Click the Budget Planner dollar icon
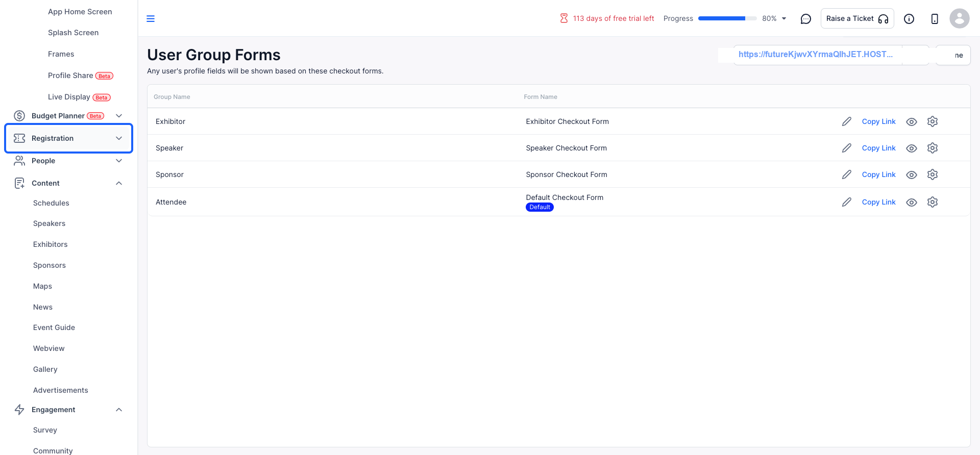 pos(19,116)
